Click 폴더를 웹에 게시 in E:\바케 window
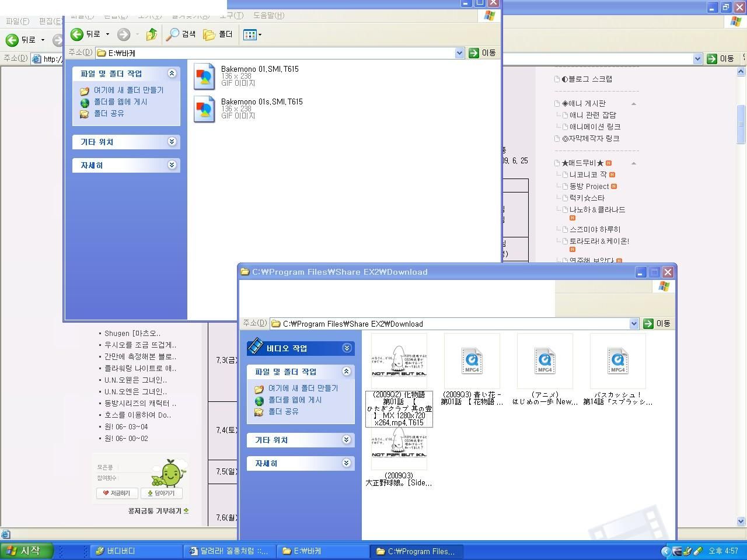 tap(120, 102)
